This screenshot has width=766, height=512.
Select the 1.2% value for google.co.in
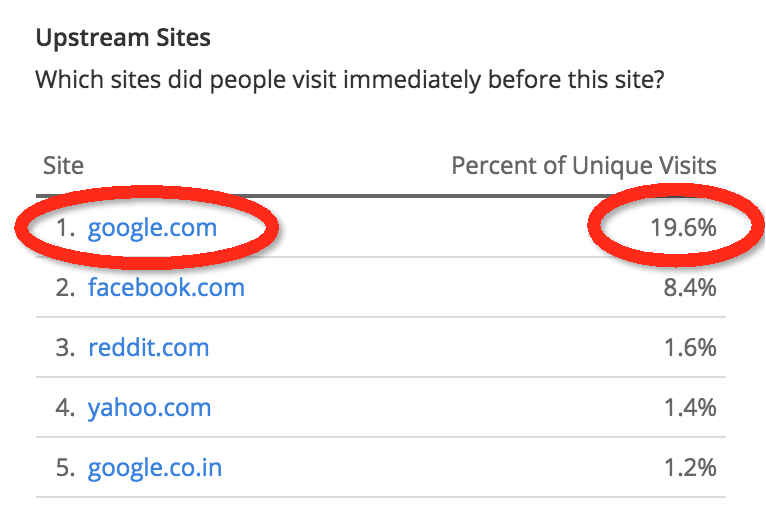[x=688, y=468]
